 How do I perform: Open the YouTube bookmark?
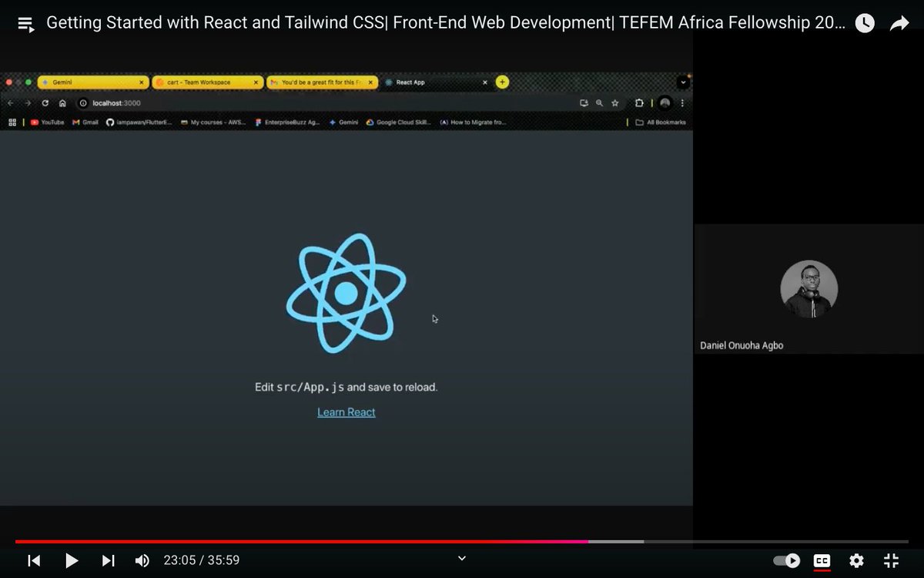click(47, 122)
